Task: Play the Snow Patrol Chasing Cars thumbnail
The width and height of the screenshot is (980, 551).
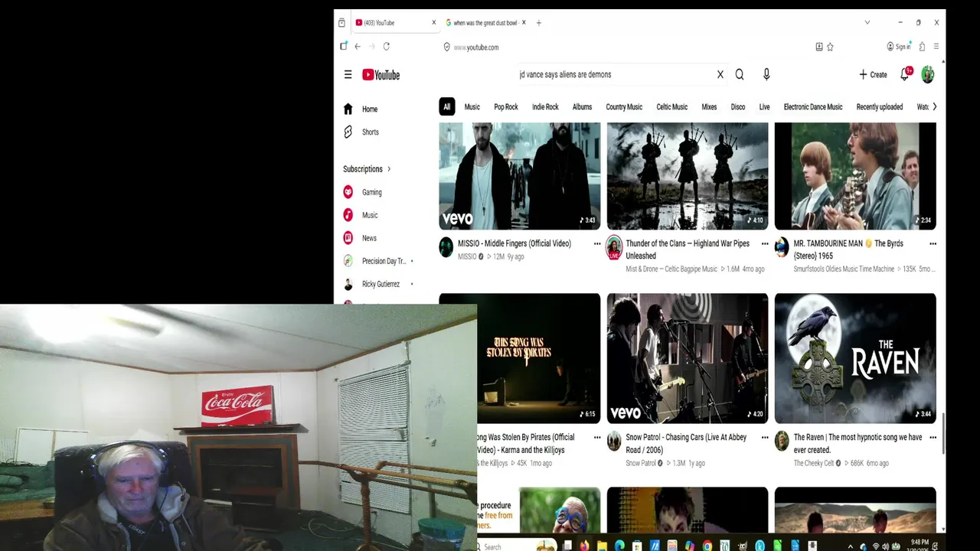Action: coord(688,358)
